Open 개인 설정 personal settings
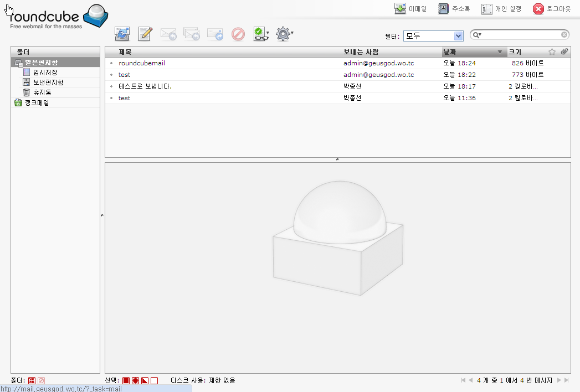 (x=501, y=8)
